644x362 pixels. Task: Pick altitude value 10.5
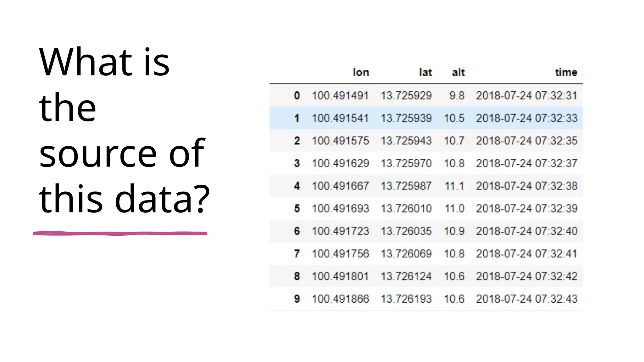tap(454, 118)
